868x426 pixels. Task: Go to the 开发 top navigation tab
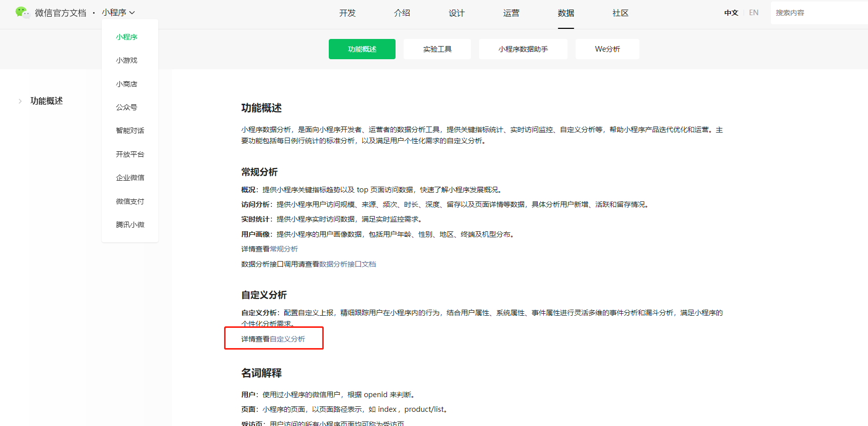point(348,13)
